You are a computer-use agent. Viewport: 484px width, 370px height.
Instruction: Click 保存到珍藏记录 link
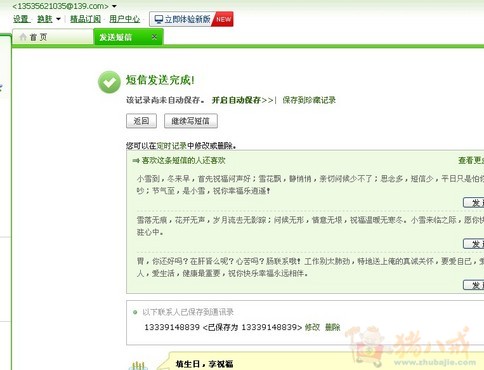tap(309, 100)
